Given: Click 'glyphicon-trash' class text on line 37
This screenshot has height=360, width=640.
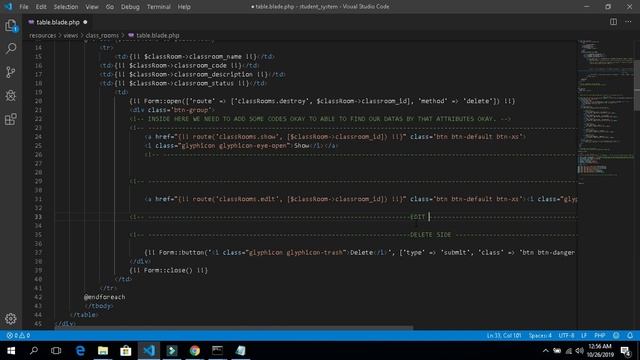Looking at the screenshot, I should point(315,253).
